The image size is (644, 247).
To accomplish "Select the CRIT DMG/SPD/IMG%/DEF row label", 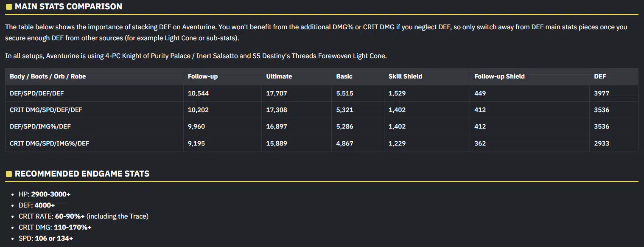I will click(49, 143).
